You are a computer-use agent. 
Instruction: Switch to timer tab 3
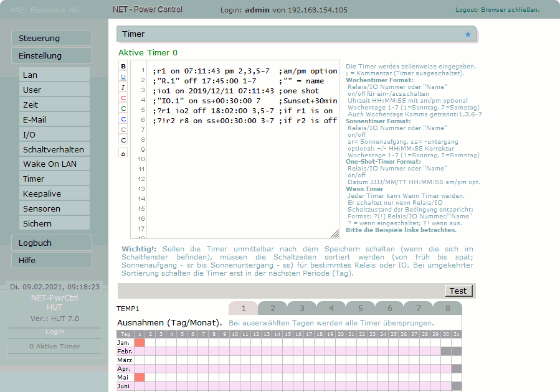(x=301, y=308)
